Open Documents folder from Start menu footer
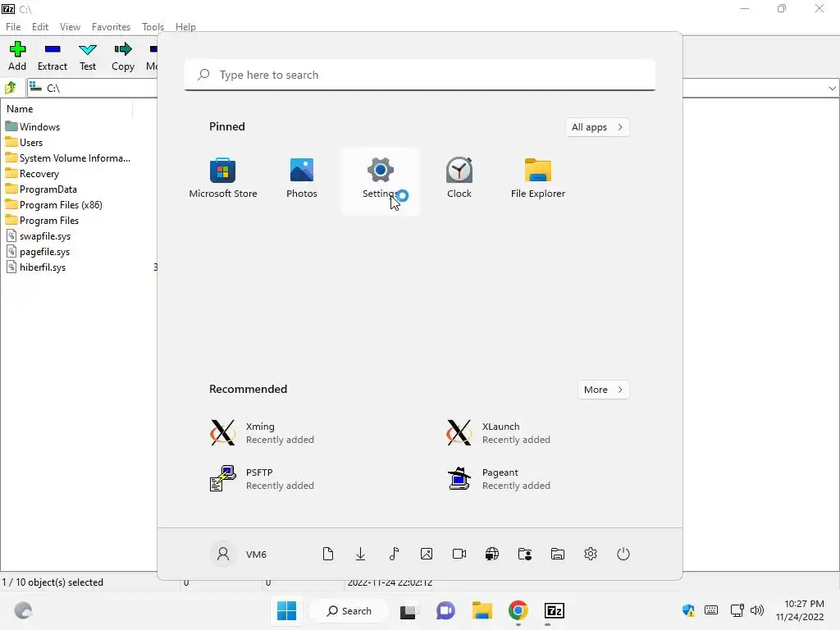Viewport: 840px width, 630px height. tap(328, 554)
